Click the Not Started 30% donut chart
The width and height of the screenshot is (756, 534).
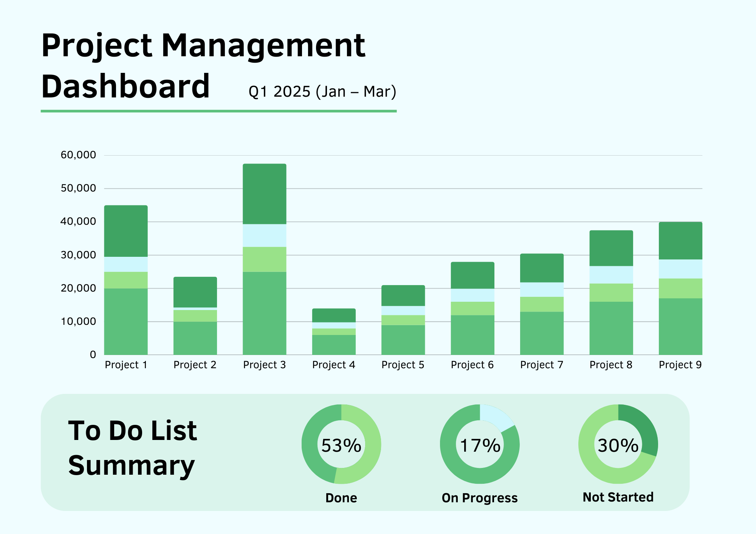pos(618,444)
